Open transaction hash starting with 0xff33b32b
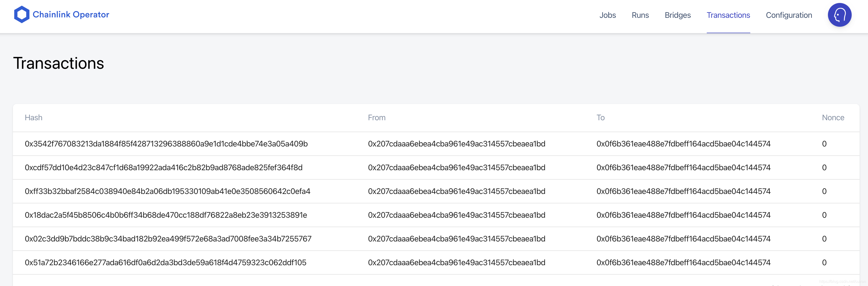The image size is (868, 286). coord(167,191)
